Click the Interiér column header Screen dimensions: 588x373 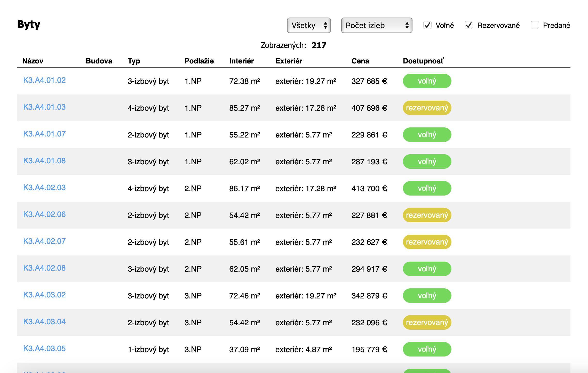241,61
